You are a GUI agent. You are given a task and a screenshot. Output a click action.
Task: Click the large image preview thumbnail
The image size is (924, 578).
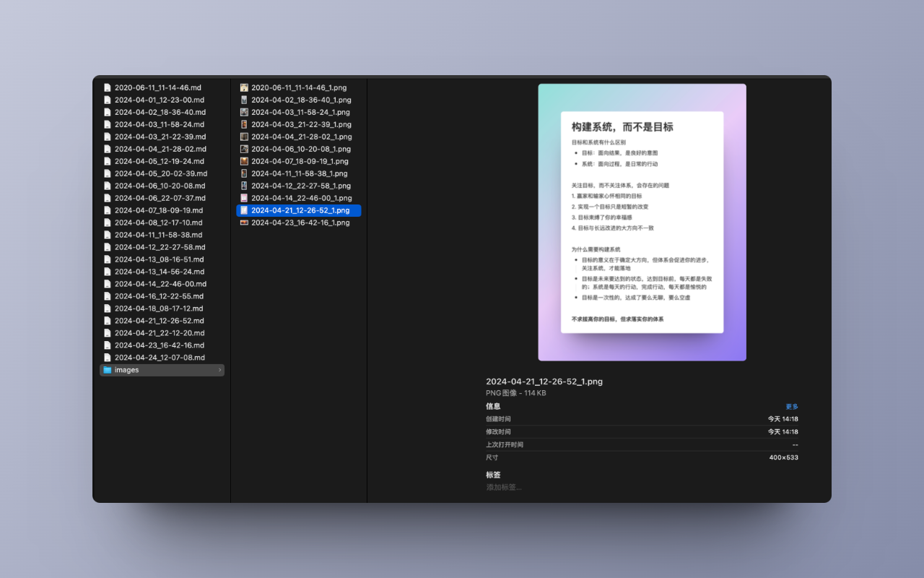(641, 222)
